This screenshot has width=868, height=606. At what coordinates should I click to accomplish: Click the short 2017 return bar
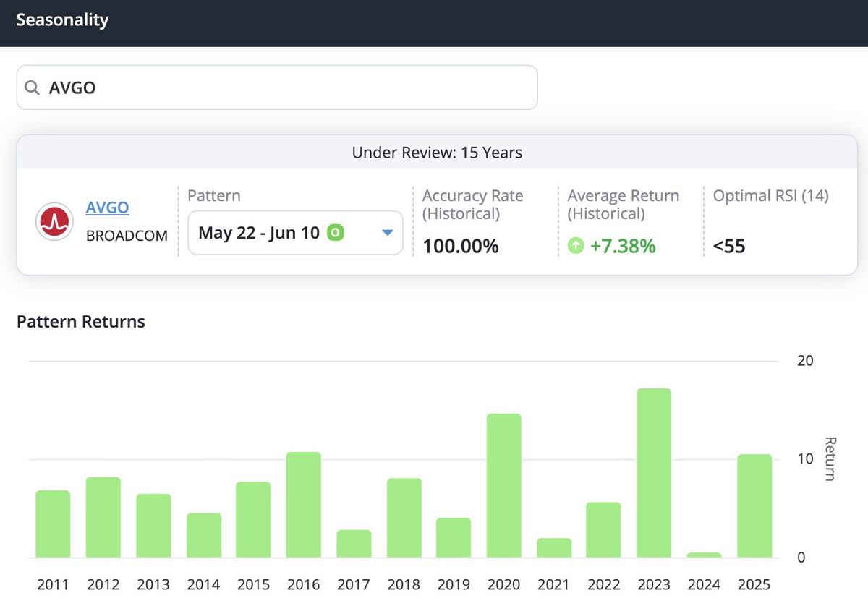pos(354,544)
